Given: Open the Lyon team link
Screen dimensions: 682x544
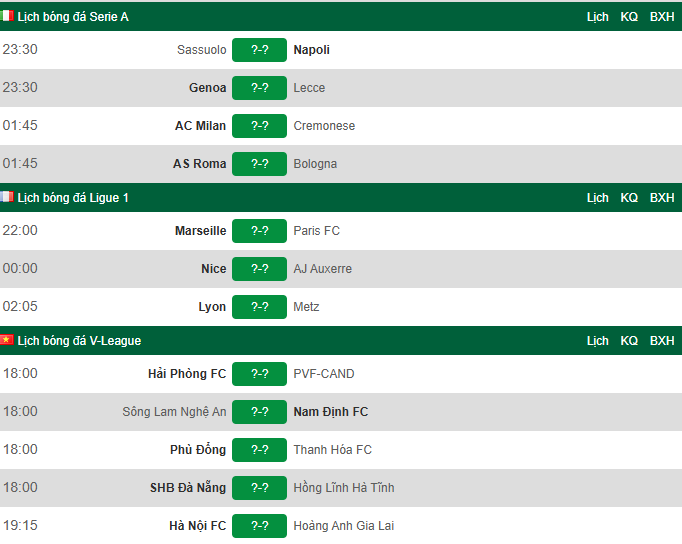Looking at the screenshot, I should [x=212, y=307].
